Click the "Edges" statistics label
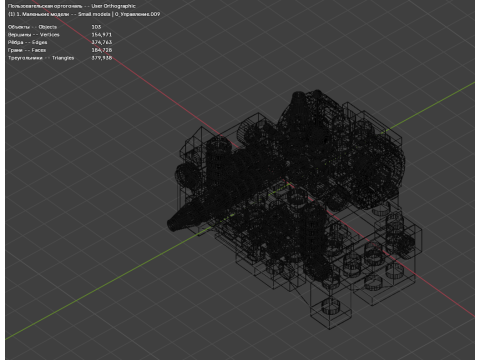Image resolution: width=480 pixels, height=360 pixels. tap(39, 42)
